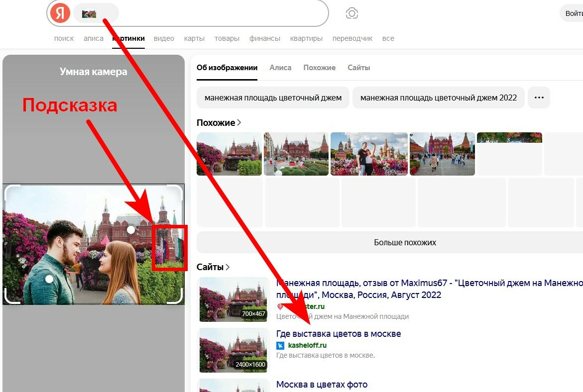This screenshot has height=392, width=583.
Task: Select the товары navigation tab
Action: (x=227, y=38)
